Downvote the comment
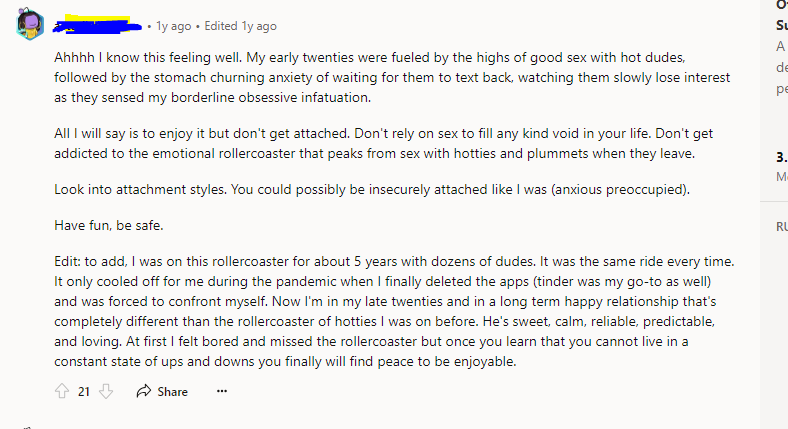The image size is (788, 429). pyautogui.click(x=108, y=391)
